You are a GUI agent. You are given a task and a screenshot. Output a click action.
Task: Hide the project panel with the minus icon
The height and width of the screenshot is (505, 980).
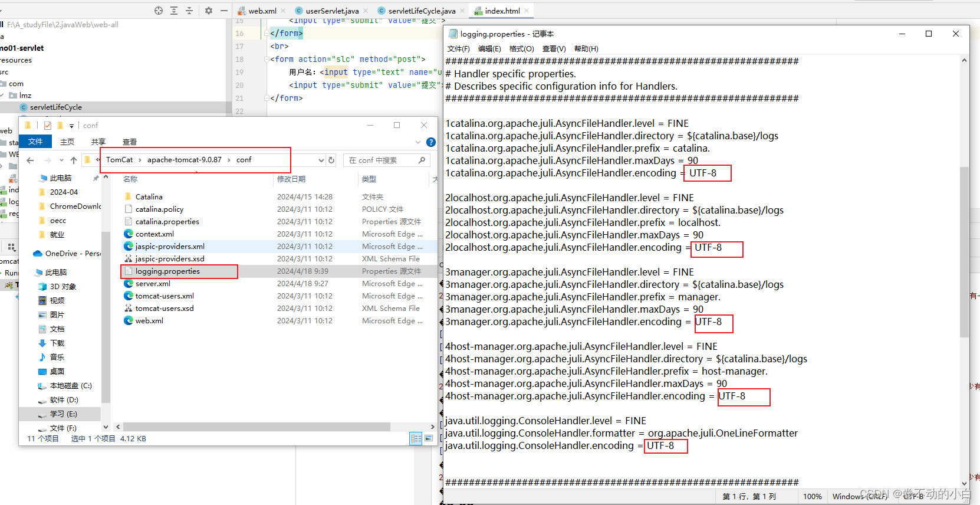(x=224, y=11)
